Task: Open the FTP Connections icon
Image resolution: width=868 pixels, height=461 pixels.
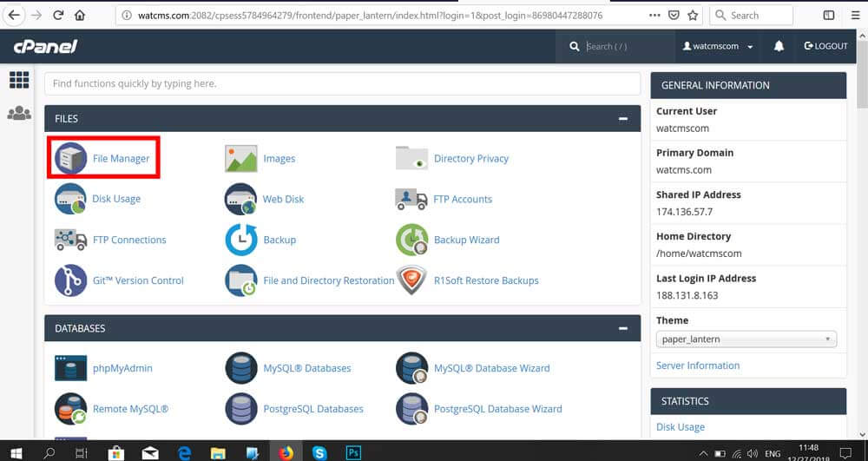Action: pos(70,240)
